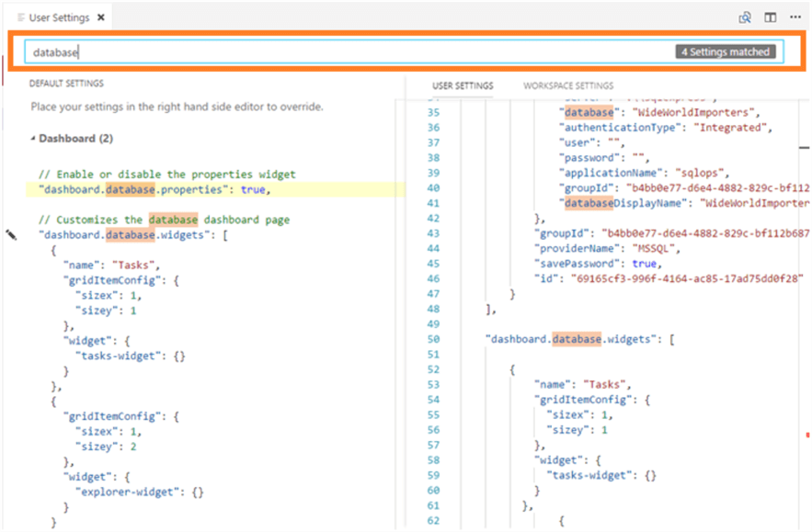Switch to the Workspace Settings tab
Image resolution: width=812 pixels, height=532 pixels.
(x=567, y=85)
